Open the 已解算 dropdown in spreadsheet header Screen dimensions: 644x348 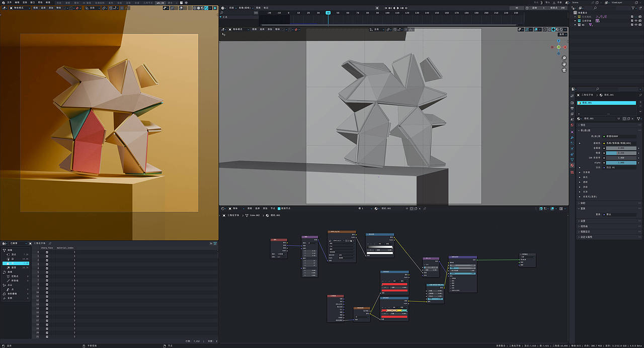point(18,243)
